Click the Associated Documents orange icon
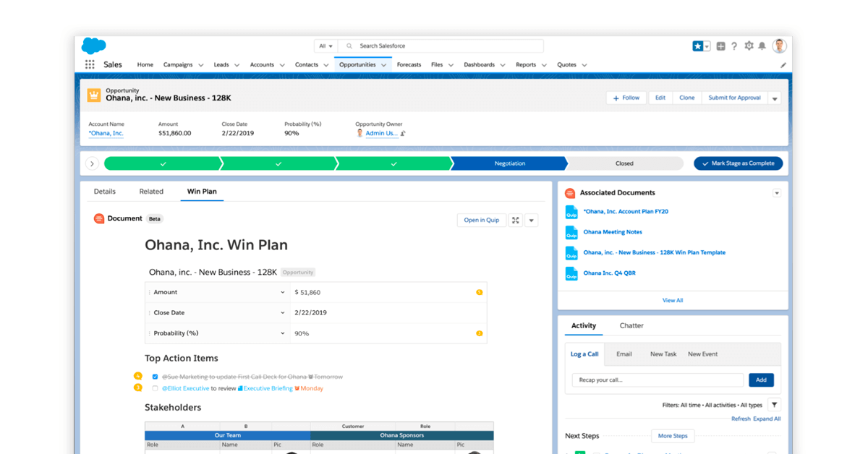868x454 pixels. tap(570, 193)
